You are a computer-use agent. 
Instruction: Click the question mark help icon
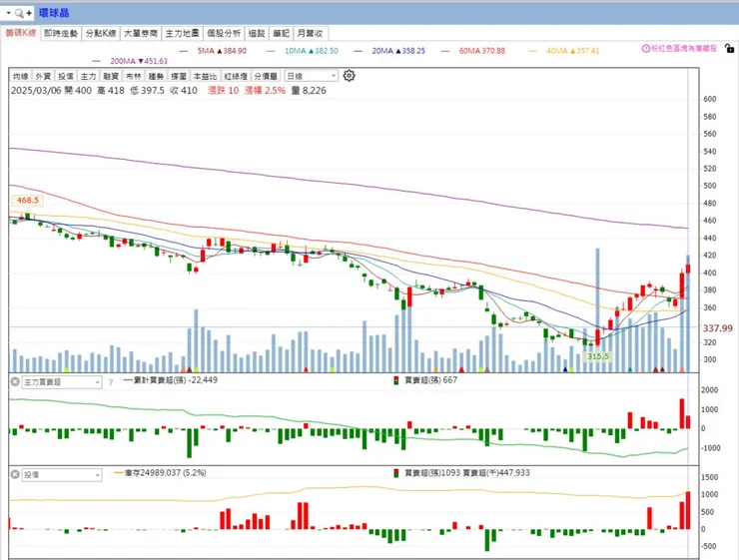point(111,382)
